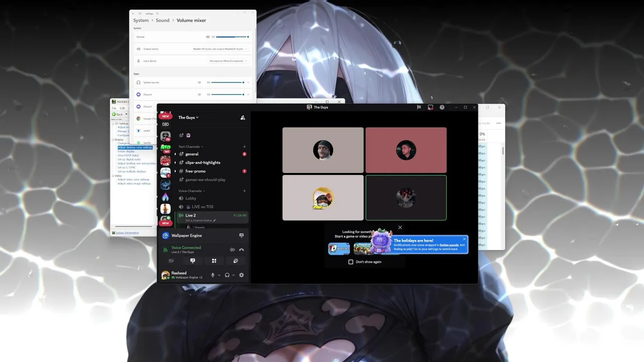644x362 pixels.
Task: Toggle noise suppression waveform icon
Action: click(232, 249)
